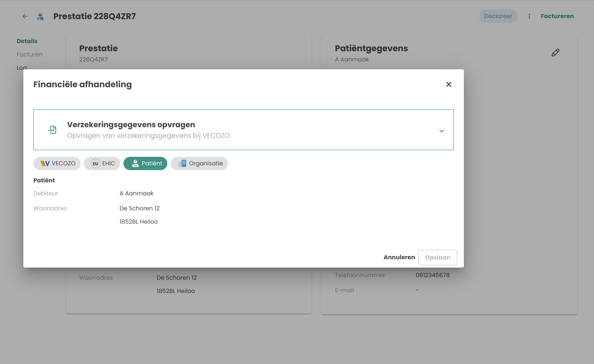
Task: Open the Details sidebar tab
Action: click(27, 41)
